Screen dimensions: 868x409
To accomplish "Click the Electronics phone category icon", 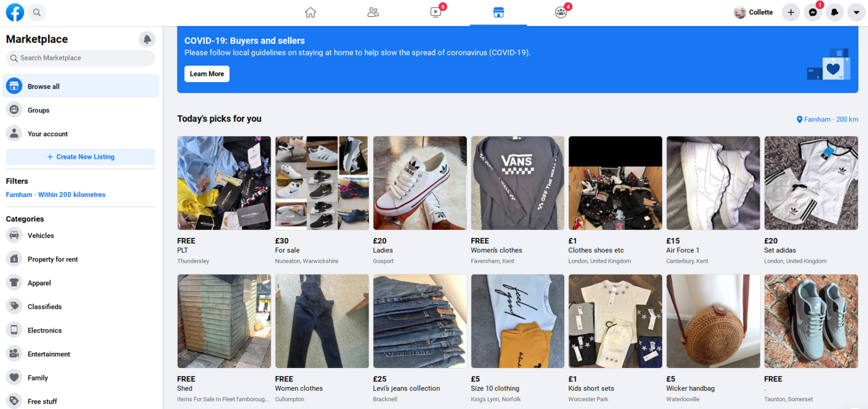I will pos(14,330).
